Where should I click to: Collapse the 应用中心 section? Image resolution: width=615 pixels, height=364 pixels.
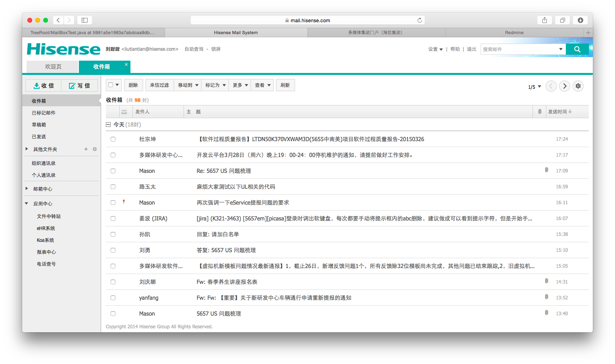pos(27,203)
